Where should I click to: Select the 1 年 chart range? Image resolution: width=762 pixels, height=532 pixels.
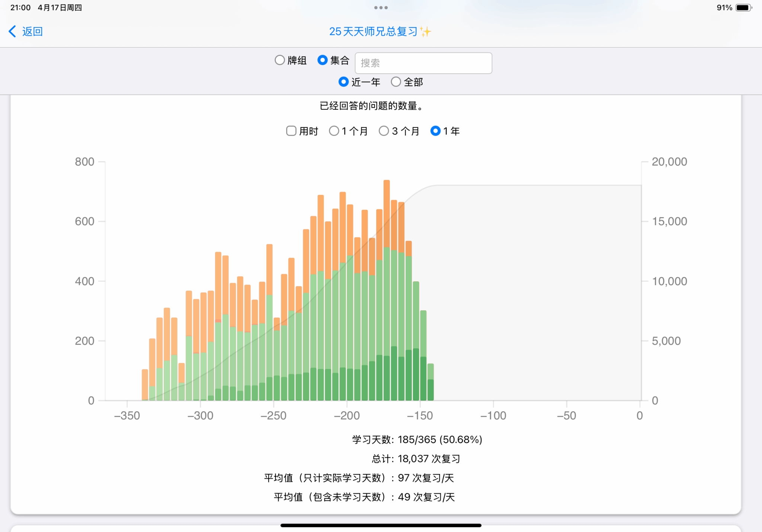[x=435, y=131]
